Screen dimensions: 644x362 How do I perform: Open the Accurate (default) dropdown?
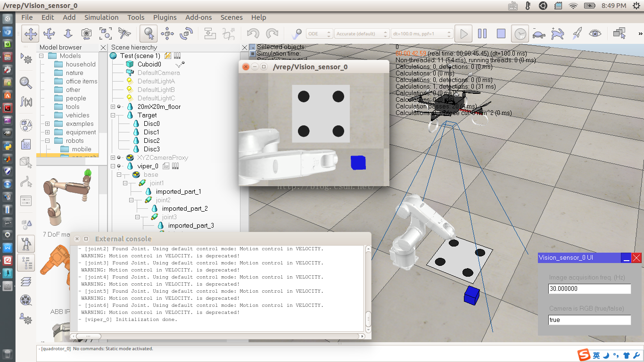click(x=362, y=34)
